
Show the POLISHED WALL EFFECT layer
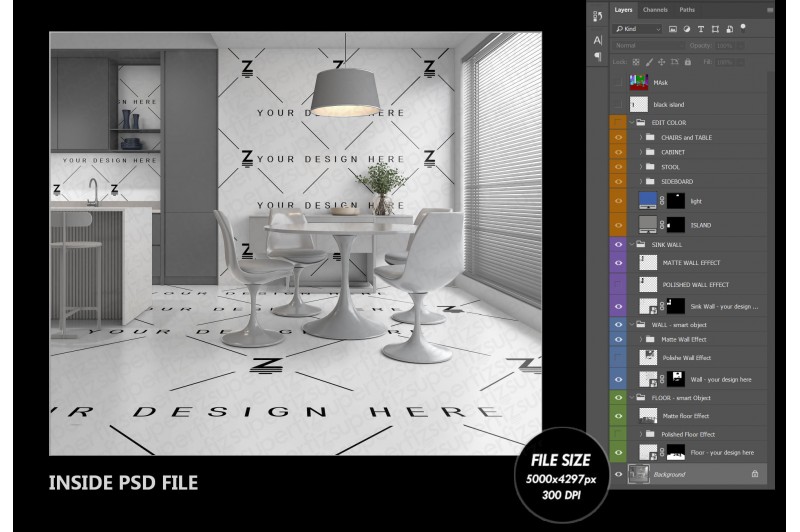pos(618,285)
